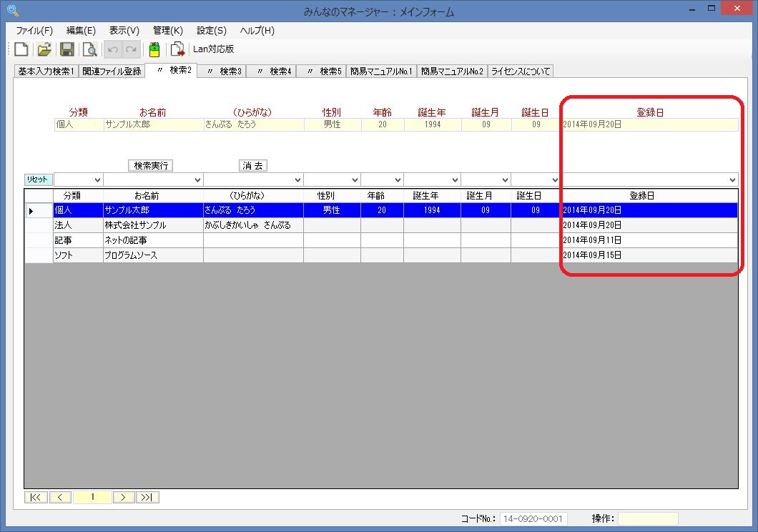
Task: Click the Print preview magnifier icon
Action: (89, 49)
